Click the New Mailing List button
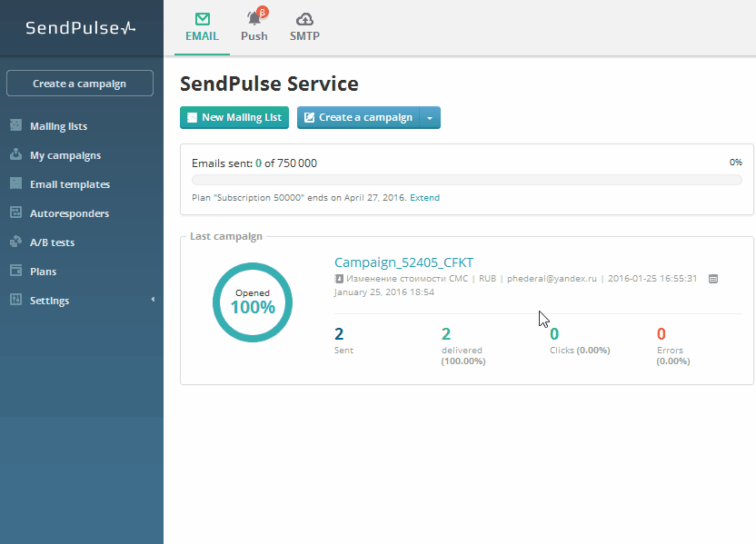756x544 pixels. coord(234,117)
